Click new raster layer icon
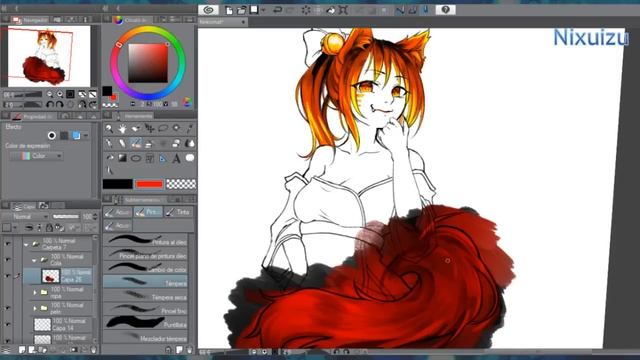Screen dimensions: 640x360 (x=22, y=350)
